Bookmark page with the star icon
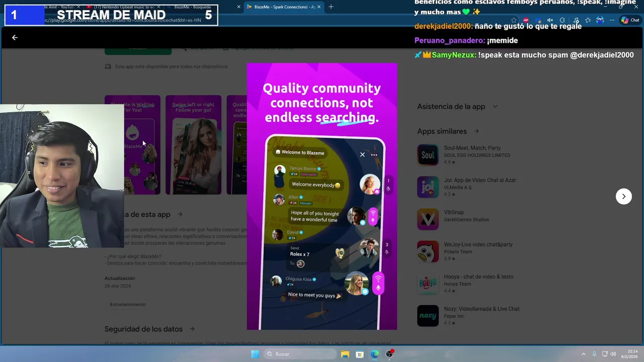The image size is (644, 362). tap(514, 20)
